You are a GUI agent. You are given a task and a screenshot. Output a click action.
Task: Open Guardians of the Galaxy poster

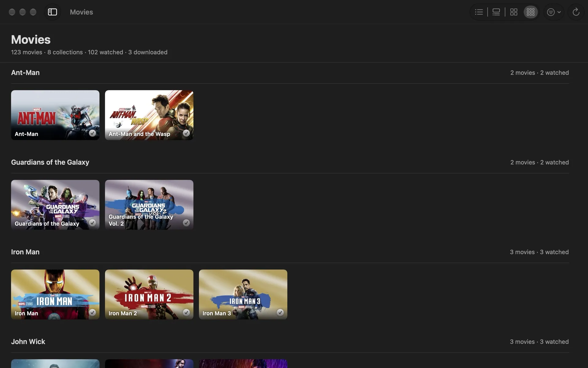click(55, 205)
